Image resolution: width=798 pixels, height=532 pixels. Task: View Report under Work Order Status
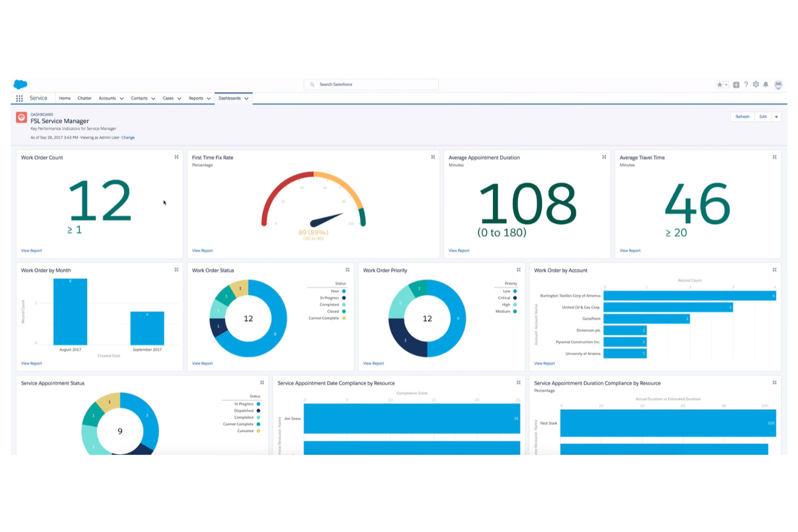coord(202,363)
